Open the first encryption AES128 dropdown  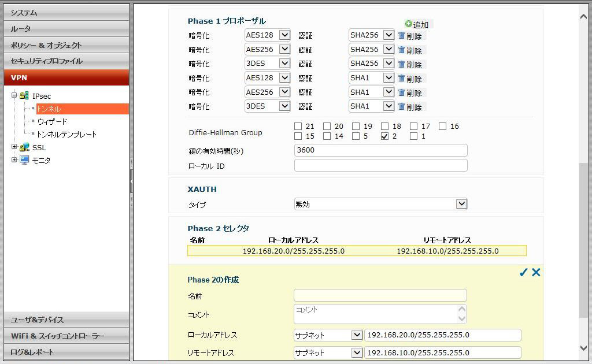pos(284,35)
